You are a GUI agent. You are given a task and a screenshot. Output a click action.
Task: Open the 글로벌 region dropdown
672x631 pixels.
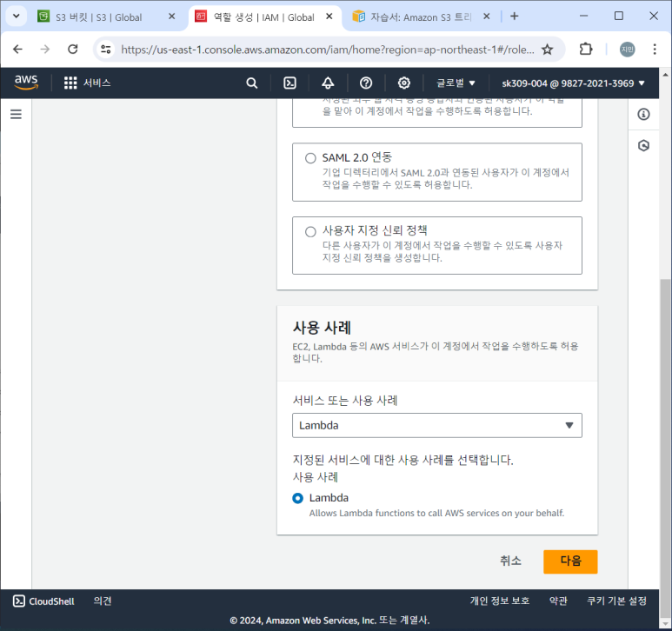pyautogui.click(x=456, y=83)
